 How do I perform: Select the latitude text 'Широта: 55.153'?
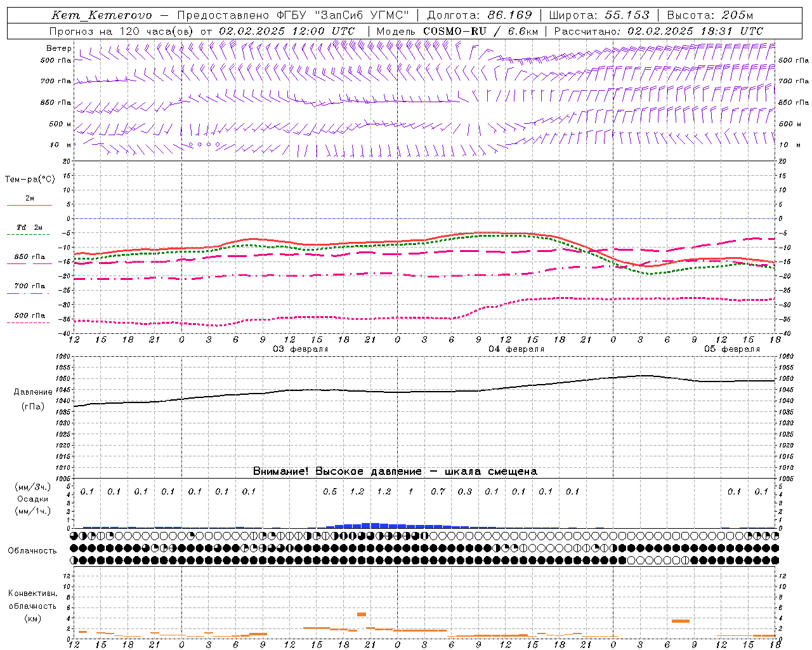point(599,15)
